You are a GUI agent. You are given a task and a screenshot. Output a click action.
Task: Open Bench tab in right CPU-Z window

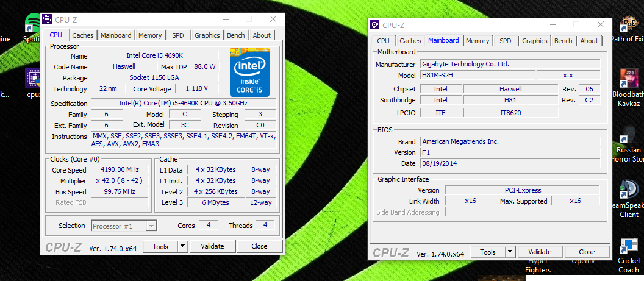pos(563,41)
